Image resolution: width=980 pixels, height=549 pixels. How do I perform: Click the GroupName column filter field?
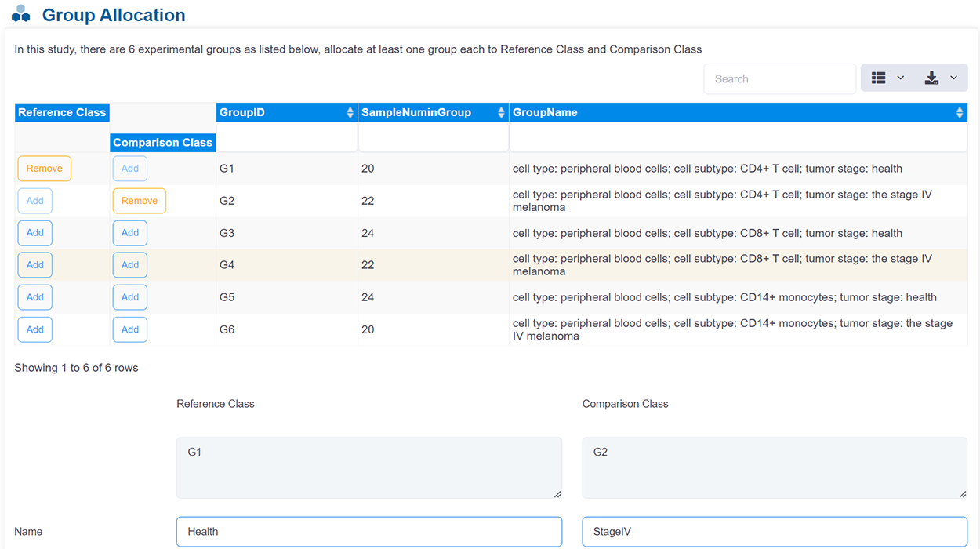(x=738, y=138)
